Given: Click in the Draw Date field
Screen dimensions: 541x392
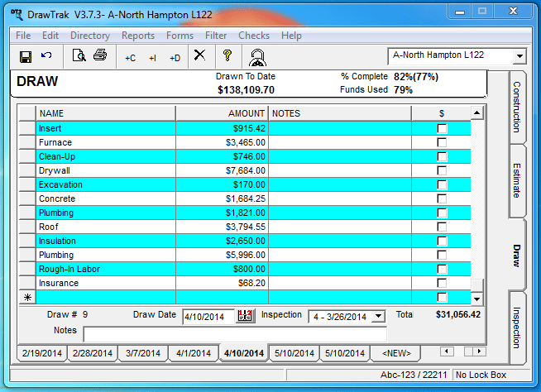Looking at the screenshot, I should (208, 317).
